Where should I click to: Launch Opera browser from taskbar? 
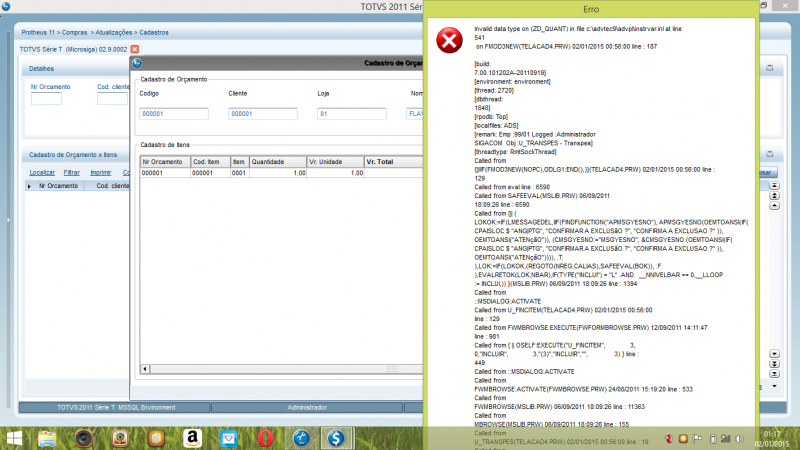[x=265, y=438]
